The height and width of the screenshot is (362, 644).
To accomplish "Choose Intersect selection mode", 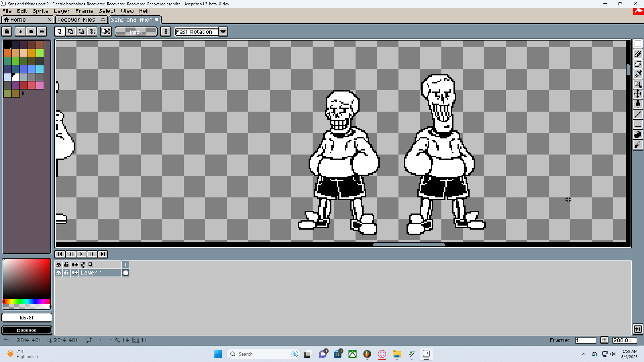I will click(92, 32).
